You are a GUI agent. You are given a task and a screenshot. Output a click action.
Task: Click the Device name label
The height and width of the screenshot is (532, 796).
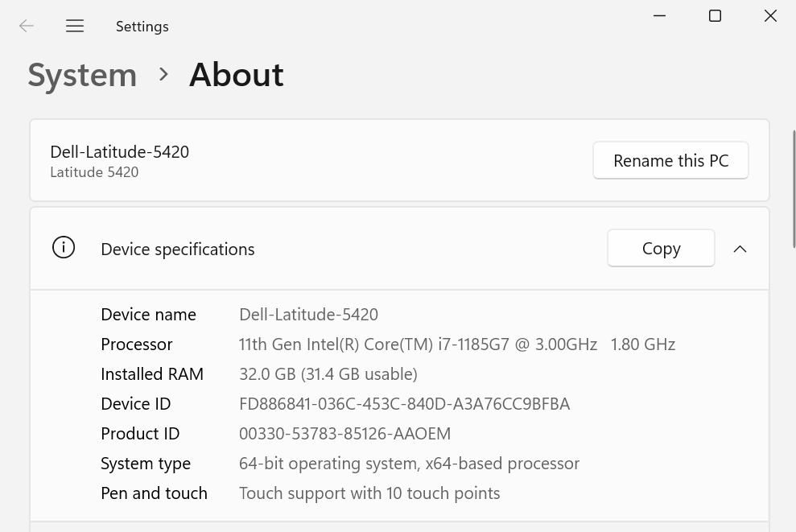(x=148, y=315)
